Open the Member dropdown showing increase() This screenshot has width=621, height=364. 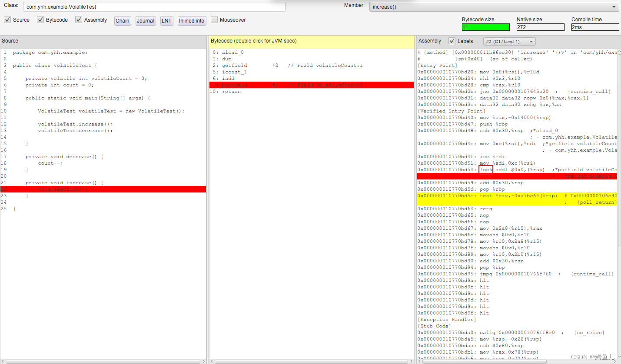click(494, 7)
